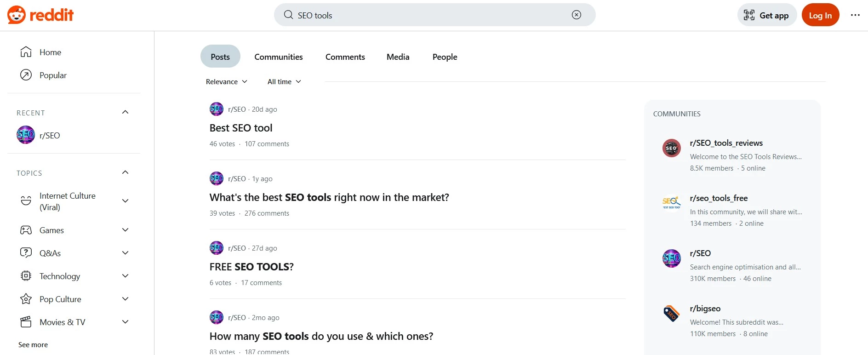Click r/SEO avatar on 2mo ago post

click(217, 317)
